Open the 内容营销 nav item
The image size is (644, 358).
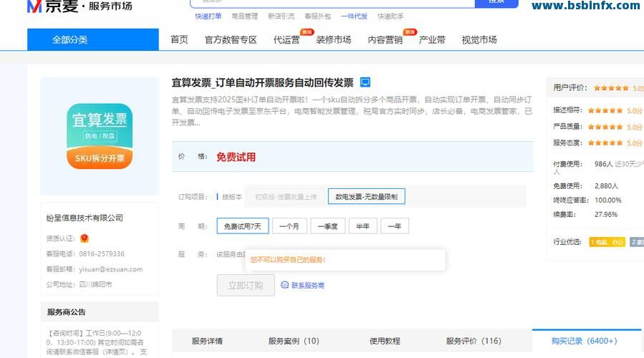(x=385, y=40)
